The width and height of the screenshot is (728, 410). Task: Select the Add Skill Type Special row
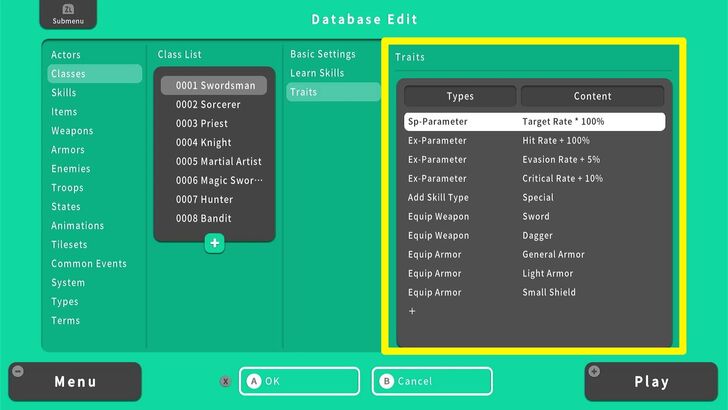pos(534,198)
